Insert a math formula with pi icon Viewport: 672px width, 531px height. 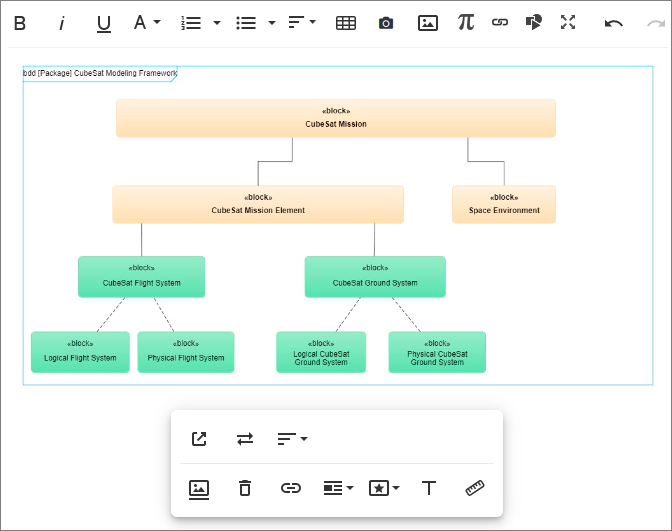point(466,22)
